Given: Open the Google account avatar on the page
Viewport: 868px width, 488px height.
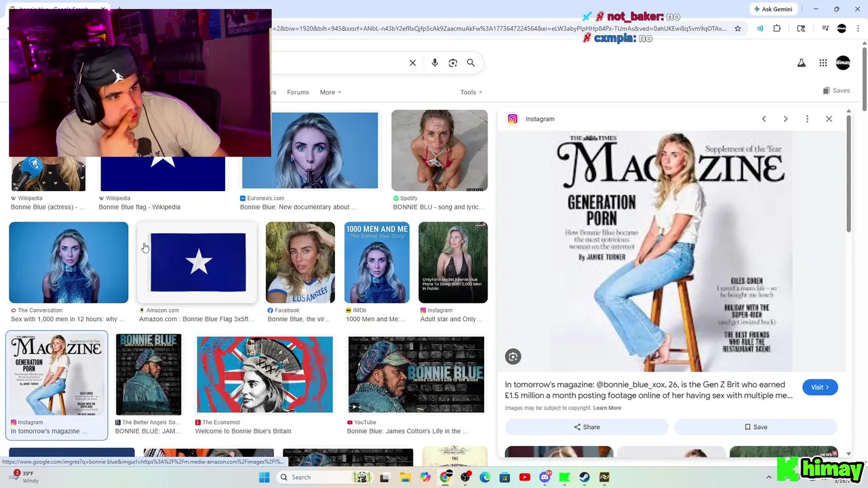Looking at the screenshot, I should [843, 63].
